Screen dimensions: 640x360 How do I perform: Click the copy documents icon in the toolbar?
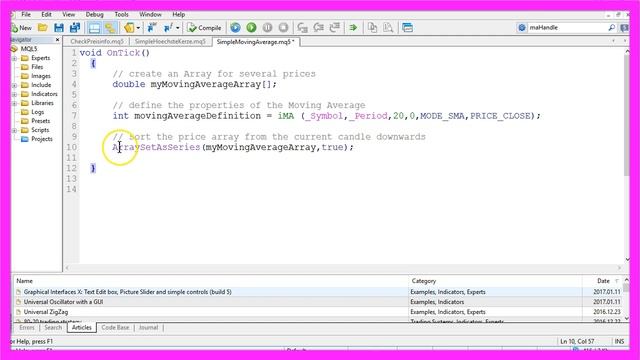[372, 28]
